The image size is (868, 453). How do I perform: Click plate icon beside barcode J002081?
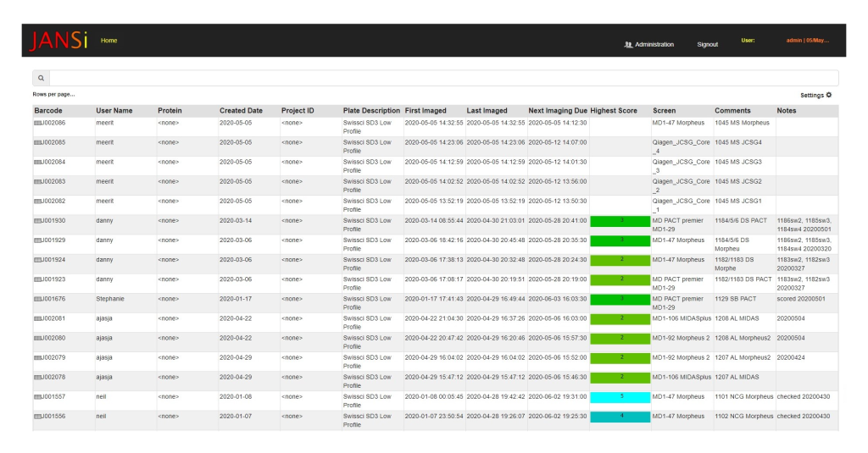coord(37,318)
